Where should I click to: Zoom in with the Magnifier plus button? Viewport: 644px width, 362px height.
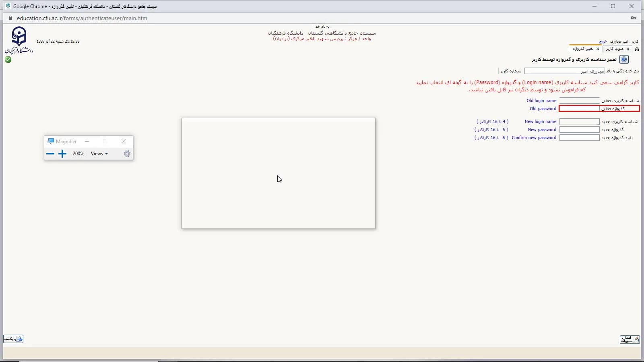coord(62,154)
